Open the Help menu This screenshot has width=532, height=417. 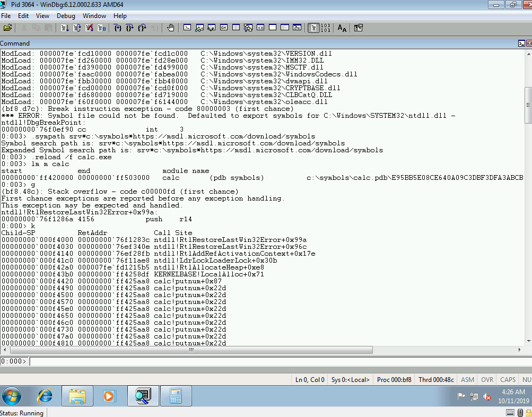click(120, 15)
